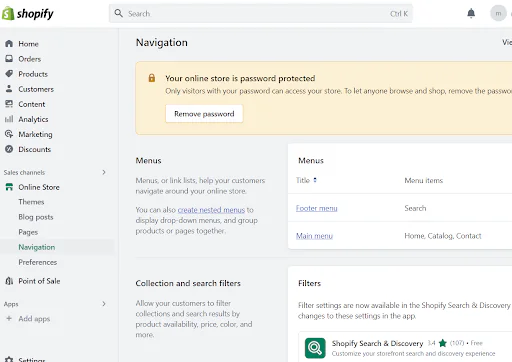
Task: Click the plus icon beside Add apps
Action: [x=9, y=318]
